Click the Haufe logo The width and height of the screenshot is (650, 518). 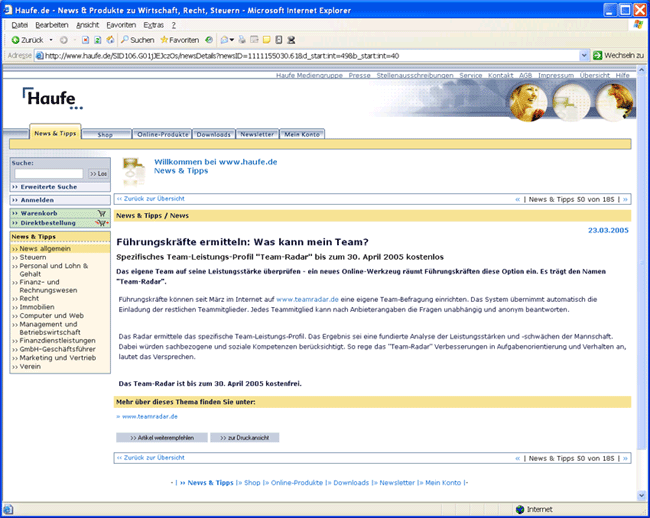pyautogui.click(x=52, y=99)
